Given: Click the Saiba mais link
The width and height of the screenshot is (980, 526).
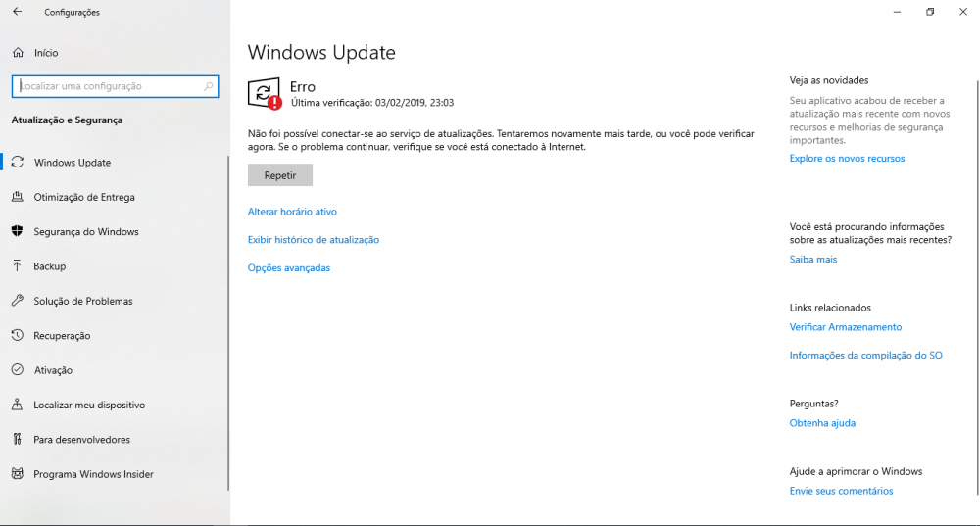Looking at the screenshot, I should (x=813, y=260).
